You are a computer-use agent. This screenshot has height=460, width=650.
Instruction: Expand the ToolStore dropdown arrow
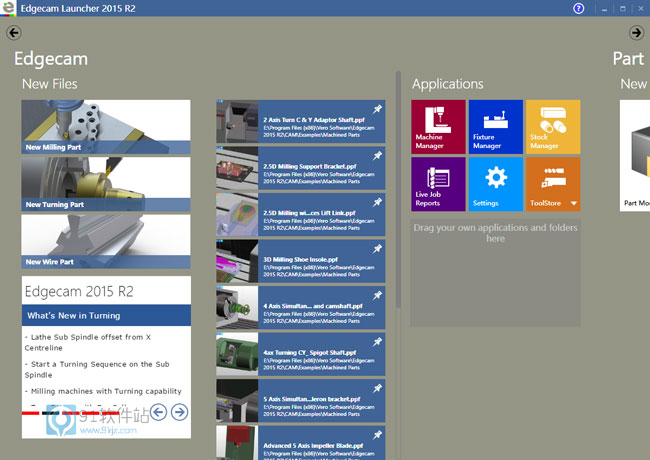coord(574,204)
